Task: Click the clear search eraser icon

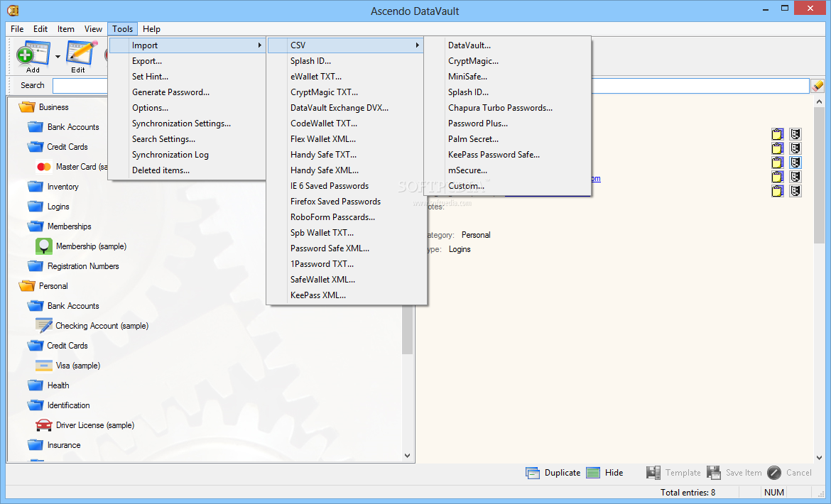Action: [818, 85]
